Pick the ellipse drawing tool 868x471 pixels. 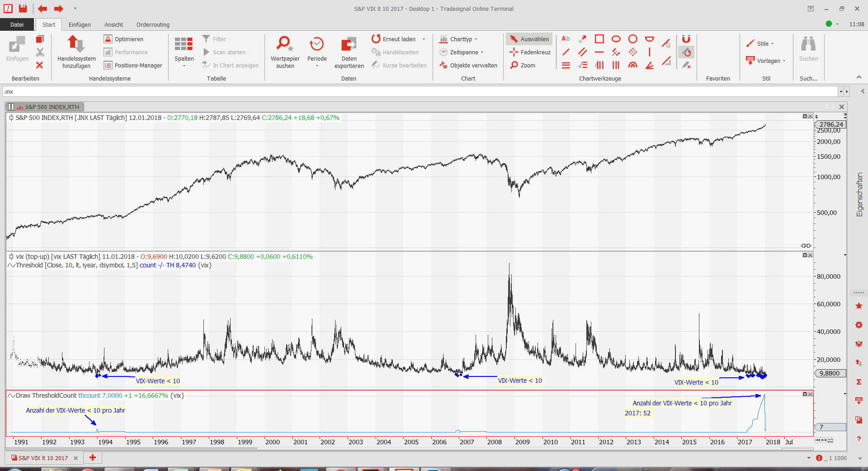(x=616, y=39)
